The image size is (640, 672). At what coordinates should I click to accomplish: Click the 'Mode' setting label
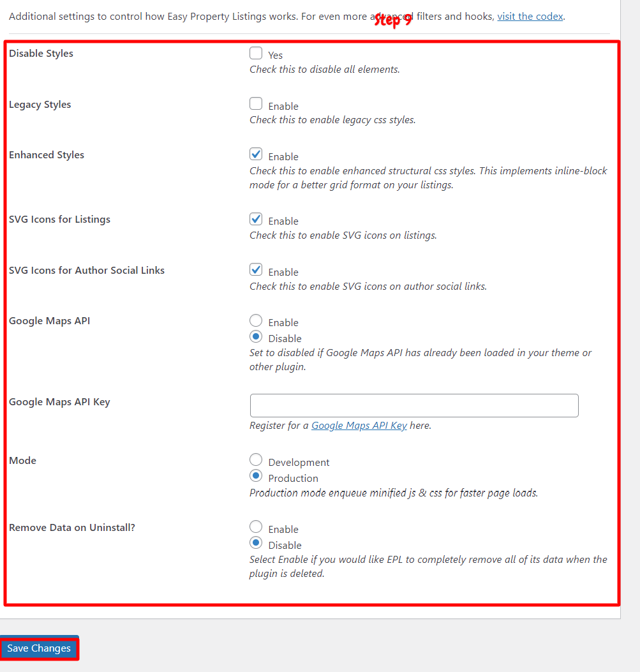point(23,461)
